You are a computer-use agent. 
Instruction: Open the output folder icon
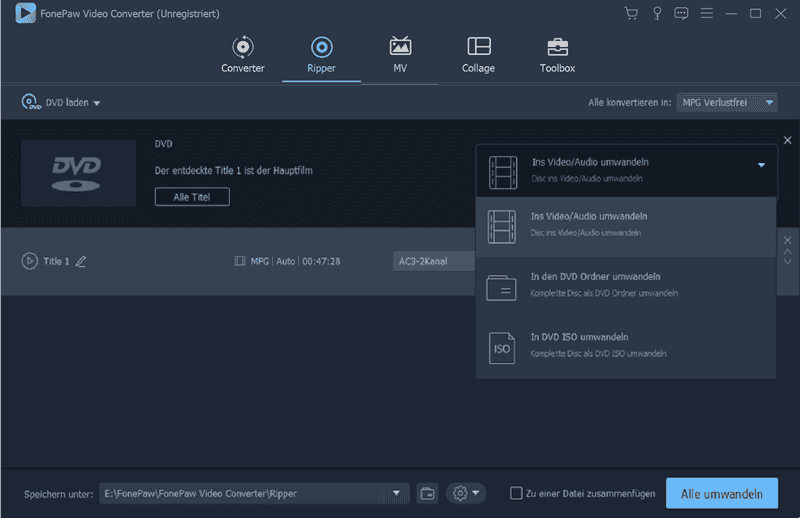tap(428, 494)
